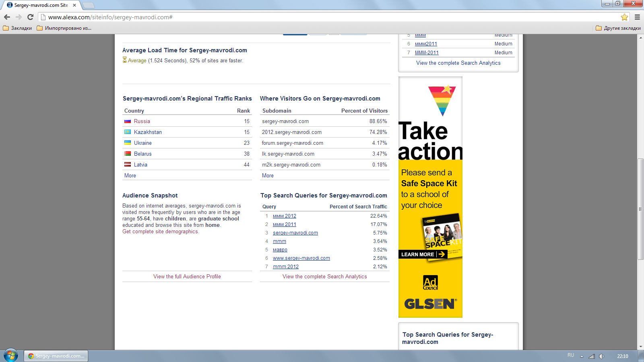Click the Belarus flag icon
644x362 pixels.
click(128, 154)
